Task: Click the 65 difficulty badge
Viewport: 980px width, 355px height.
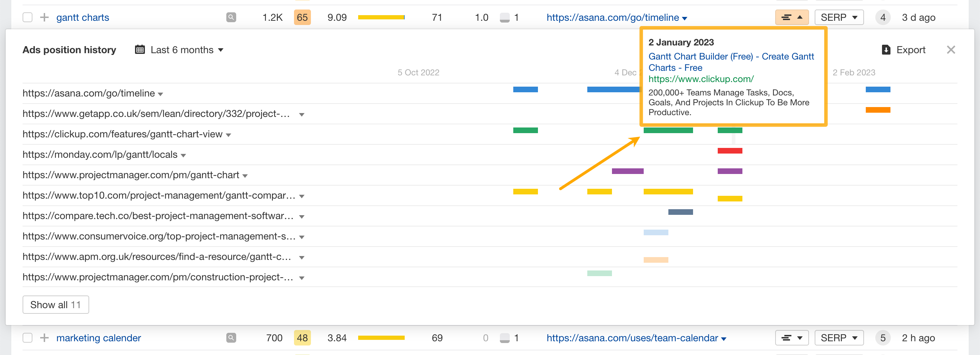Action: point(302,18)
